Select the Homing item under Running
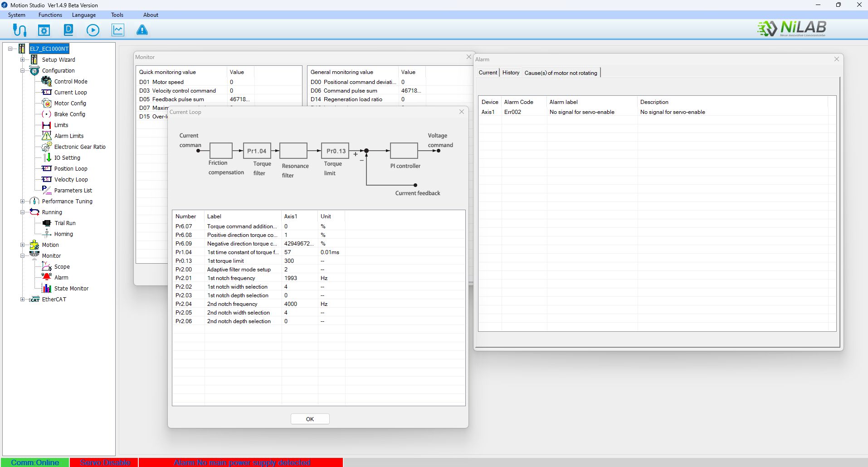The height and width of the screenshot is (467, 868). pyautogui.click(x=63, y=234)
